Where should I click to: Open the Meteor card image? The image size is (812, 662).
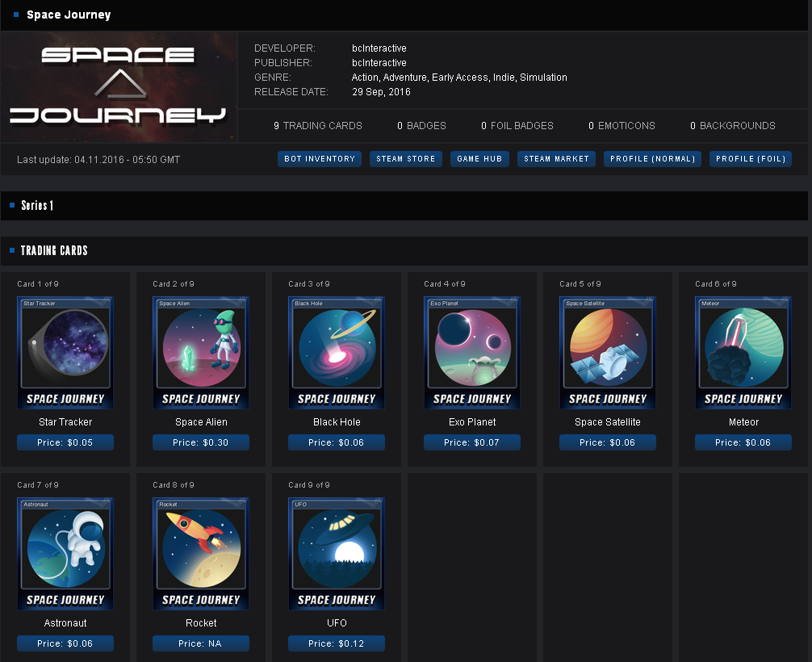(743, 353)
